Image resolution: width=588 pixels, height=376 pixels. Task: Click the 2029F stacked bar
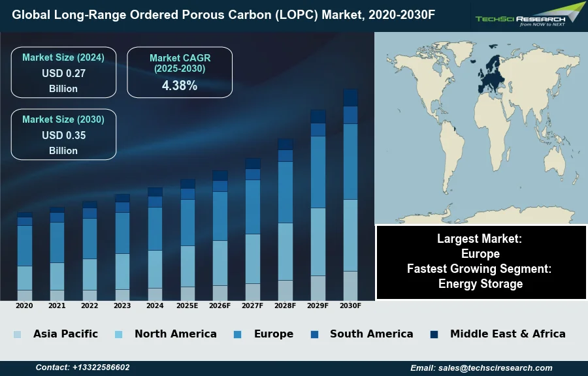pos(318,206)
